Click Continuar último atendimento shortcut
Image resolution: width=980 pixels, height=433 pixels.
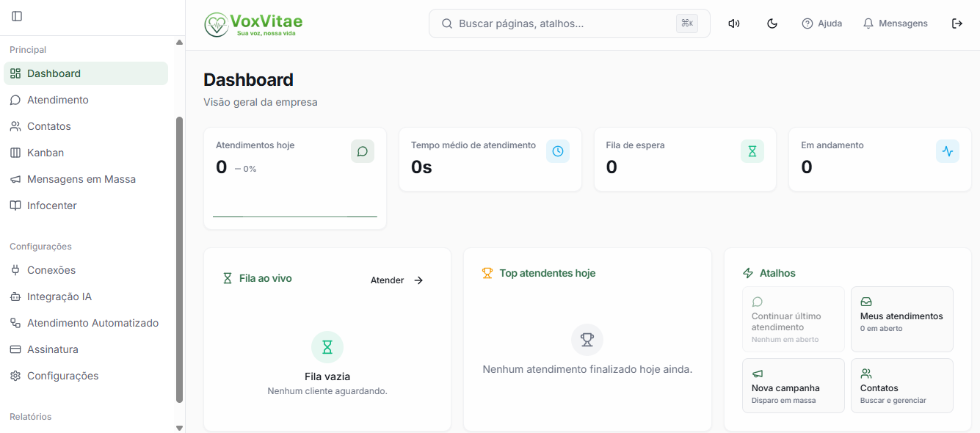[794, 319]
